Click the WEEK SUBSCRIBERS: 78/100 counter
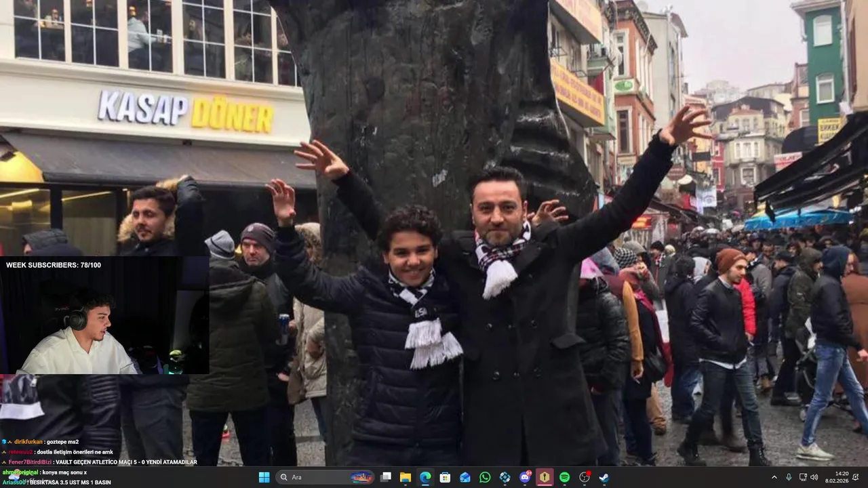The height and width of the screenshot is (488, 868). pyautogui.click(x=54, y=265)
